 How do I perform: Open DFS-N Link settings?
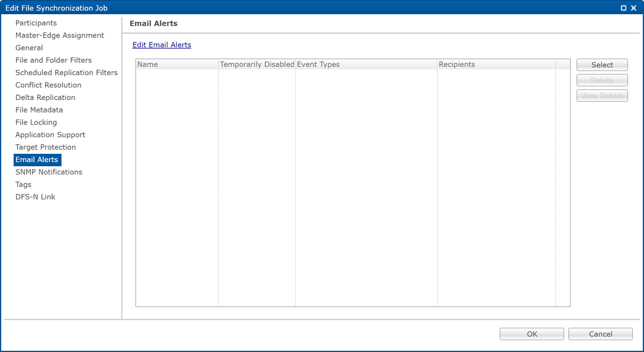[35, 197]
